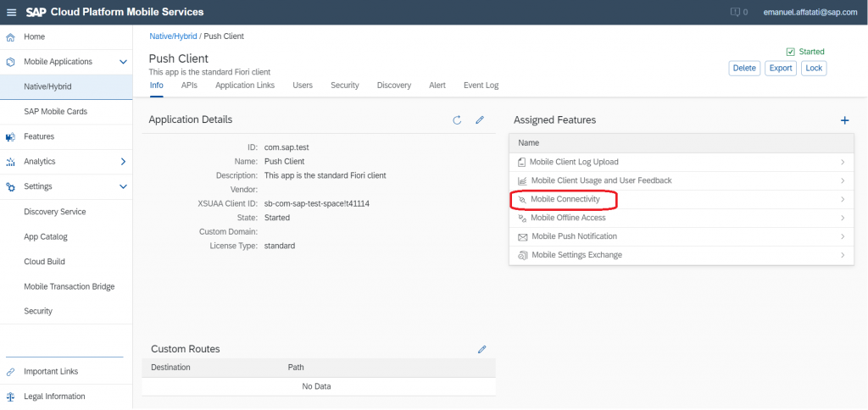The height and width of the screenshot is (410, 868).
Task: Add an assigned feature with plus icon
Action: (845, 120)
